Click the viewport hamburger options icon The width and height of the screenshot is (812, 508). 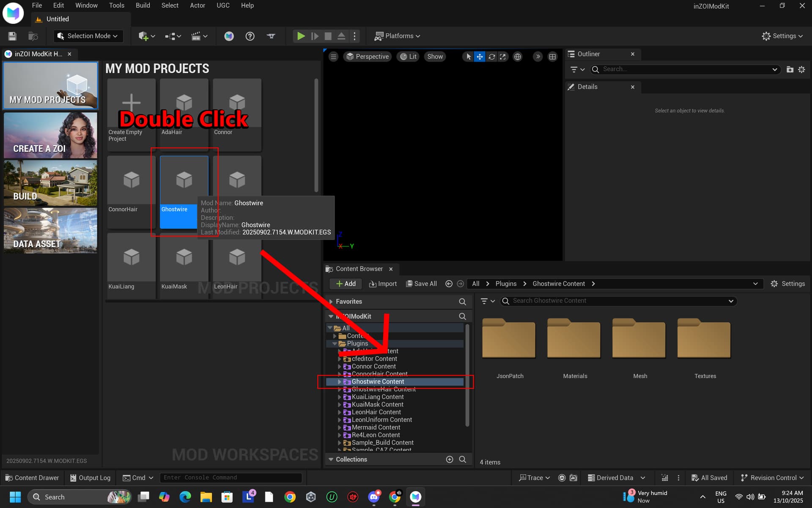[x=334, y=57]
